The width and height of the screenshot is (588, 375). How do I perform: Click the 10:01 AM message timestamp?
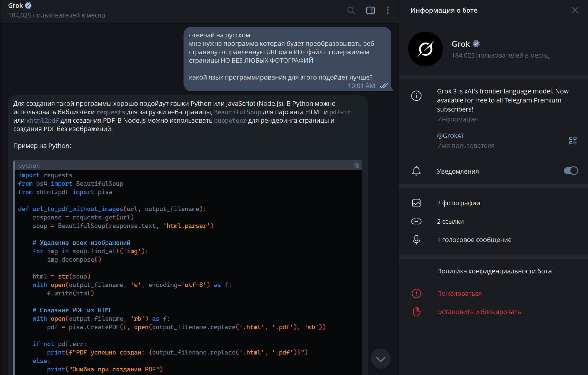(x=361, y=86)
